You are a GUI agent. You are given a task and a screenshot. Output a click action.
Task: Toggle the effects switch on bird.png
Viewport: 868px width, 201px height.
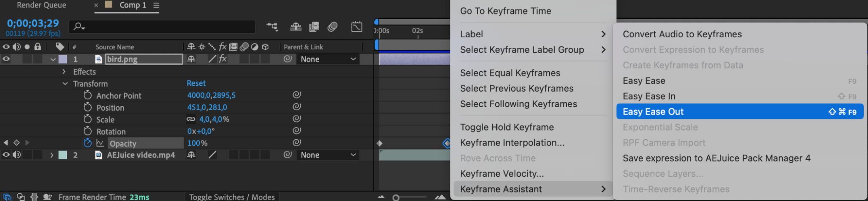(223, 59)
